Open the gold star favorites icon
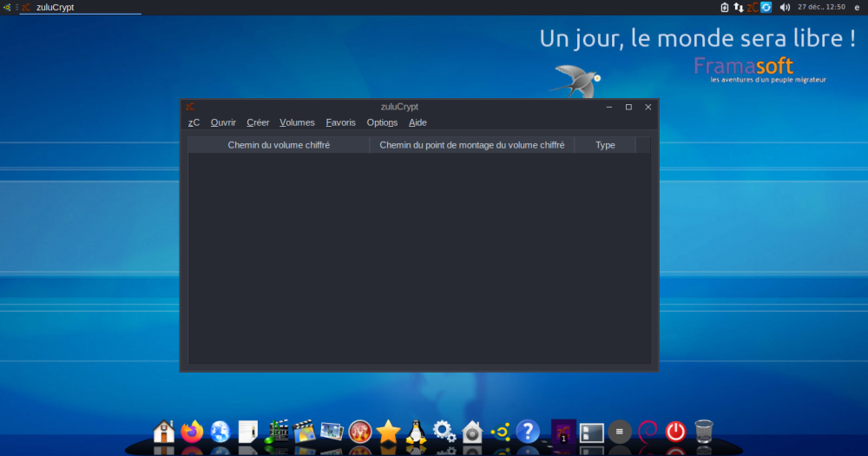Viewport: 868px width, 456px height. coord(388,431)
